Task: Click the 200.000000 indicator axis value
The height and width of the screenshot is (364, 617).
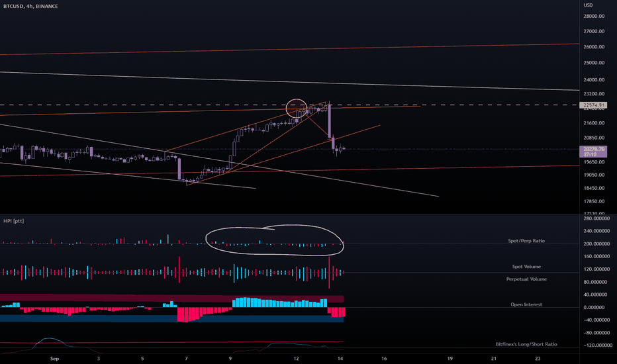Action: [x=596, y=244]
